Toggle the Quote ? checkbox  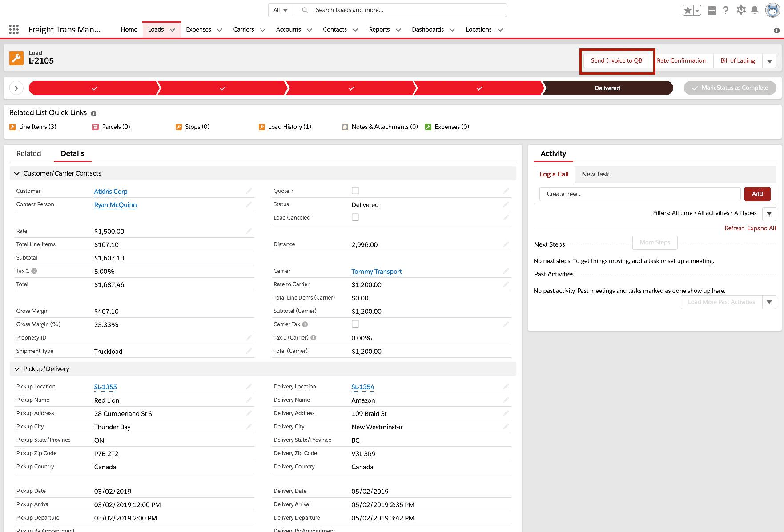355,191
